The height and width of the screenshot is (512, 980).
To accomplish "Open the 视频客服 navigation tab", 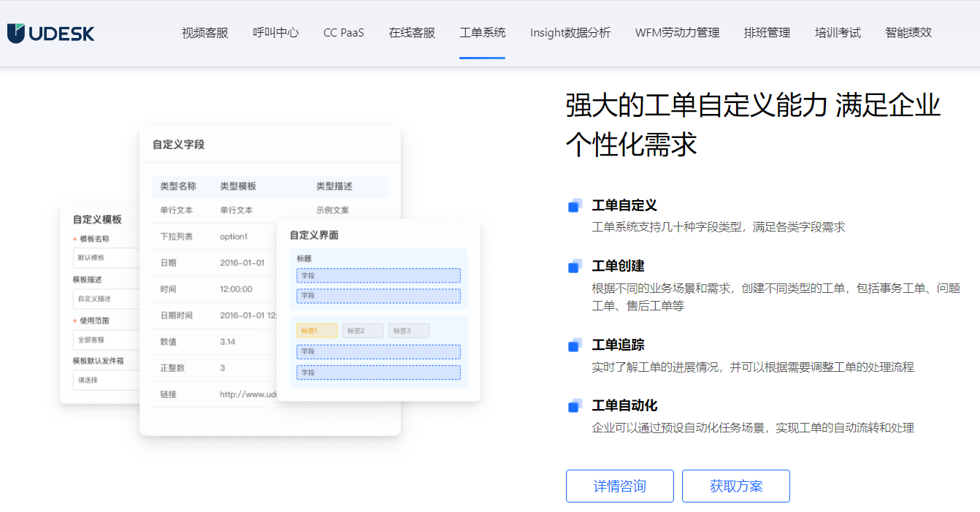I will coord(204,33).
